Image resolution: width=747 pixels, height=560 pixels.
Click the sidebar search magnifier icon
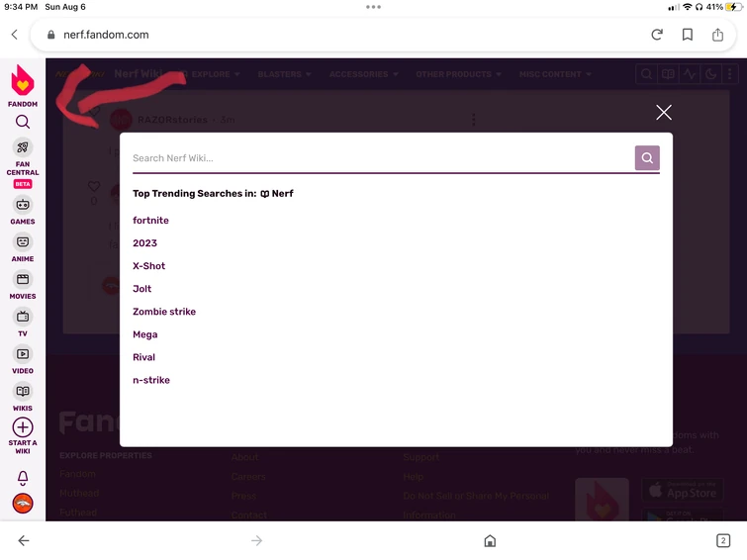point(23,122)
